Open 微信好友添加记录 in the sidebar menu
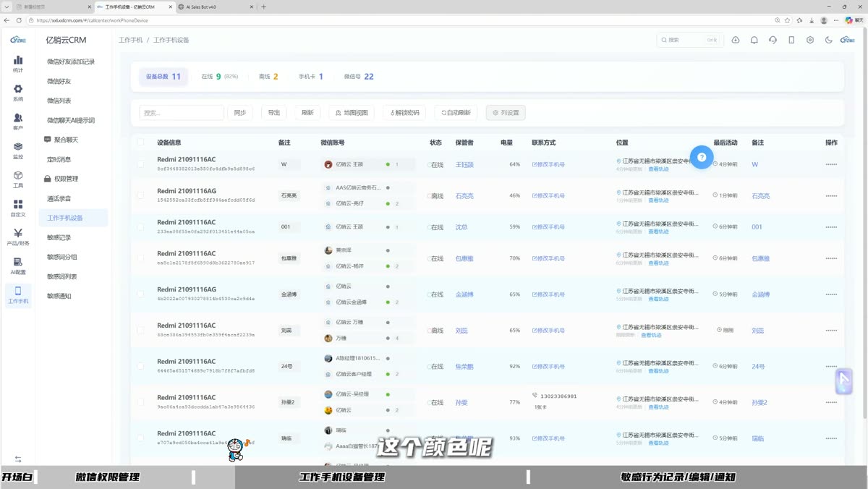The width and height of the screenshot is (868, 489). pos(71,61)
